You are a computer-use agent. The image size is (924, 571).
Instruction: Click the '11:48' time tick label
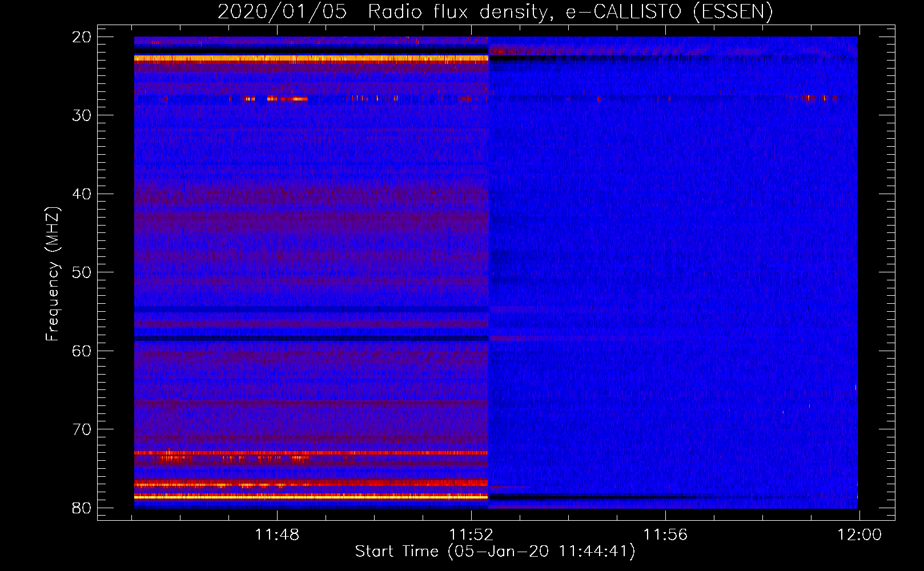point(277,535)
